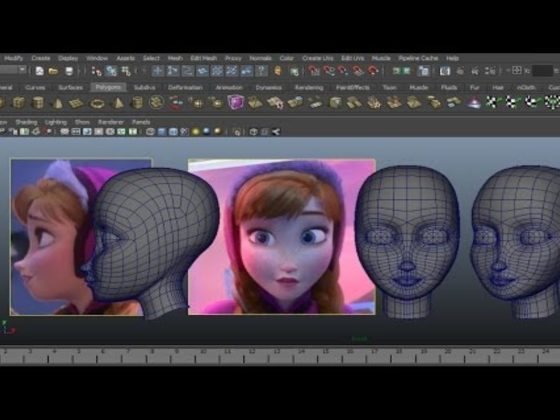
Task: Switch to the Rendering shelf tab
Action: point(309,88)
